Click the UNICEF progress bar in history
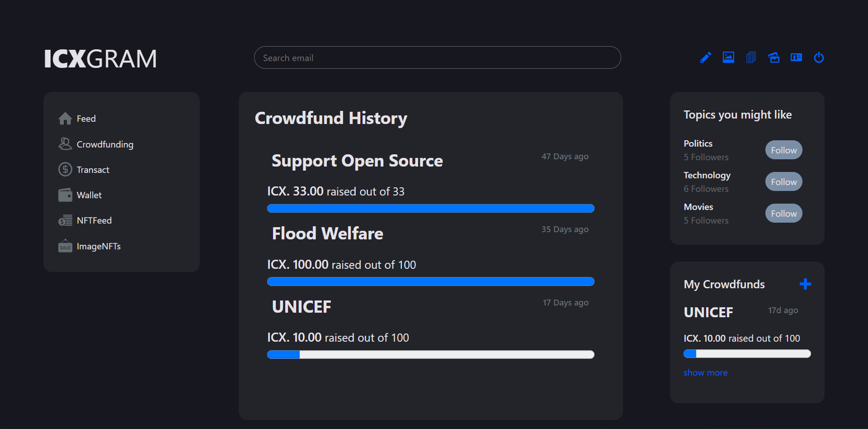The width and height of the screenshot is (868, 429). point(430,354)
